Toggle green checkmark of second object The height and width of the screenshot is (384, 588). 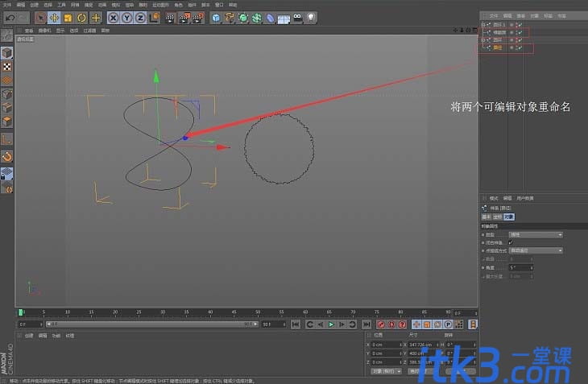[520, 32]
